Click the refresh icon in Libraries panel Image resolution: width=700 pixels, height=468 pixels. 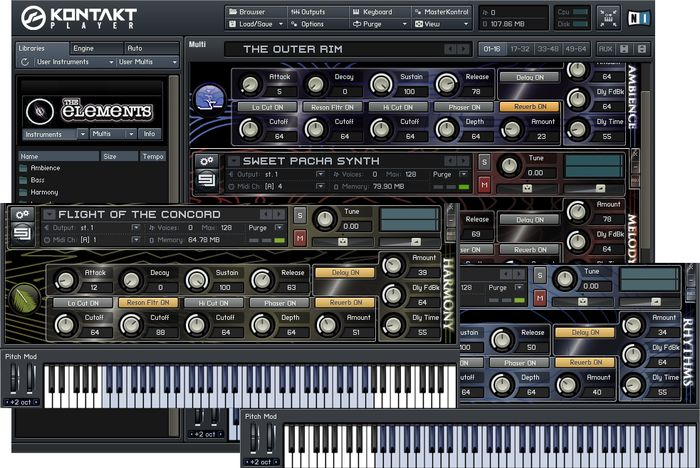pos(23,62)
